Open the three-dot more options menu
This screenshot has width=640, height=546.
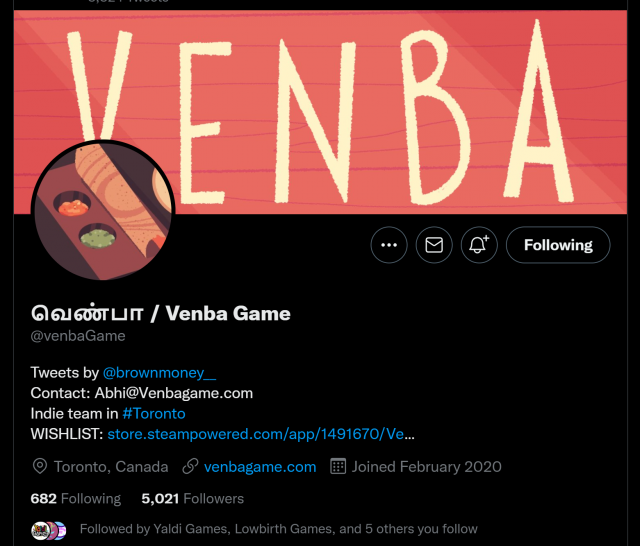[x=389, y=245]
